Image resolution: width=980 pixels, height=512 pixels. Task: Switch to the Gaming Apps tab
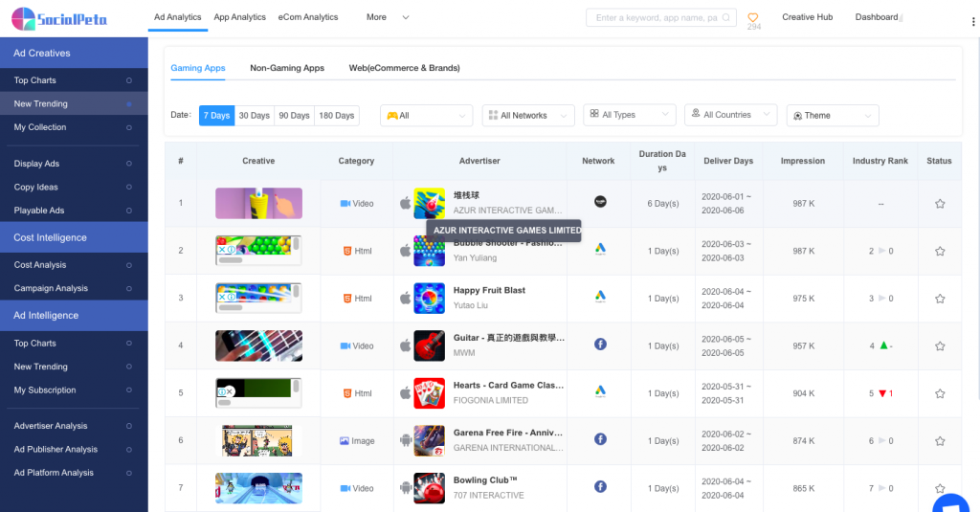197,68
